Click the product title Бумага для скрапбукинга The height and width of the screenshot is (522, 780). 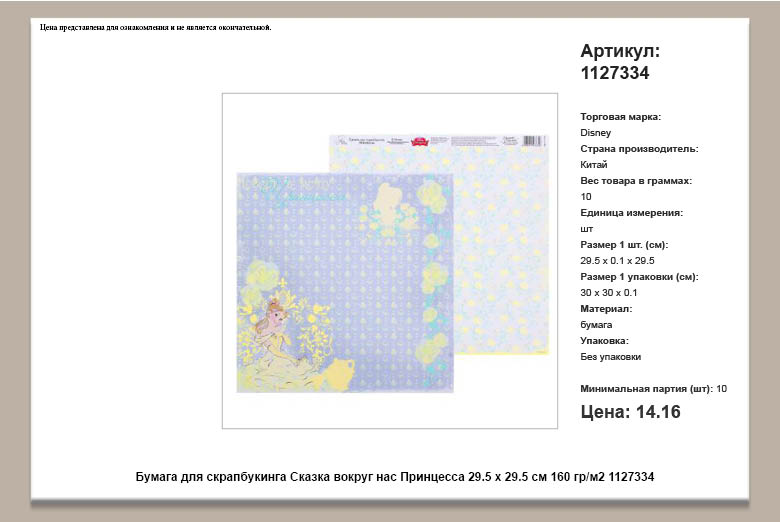394,477
